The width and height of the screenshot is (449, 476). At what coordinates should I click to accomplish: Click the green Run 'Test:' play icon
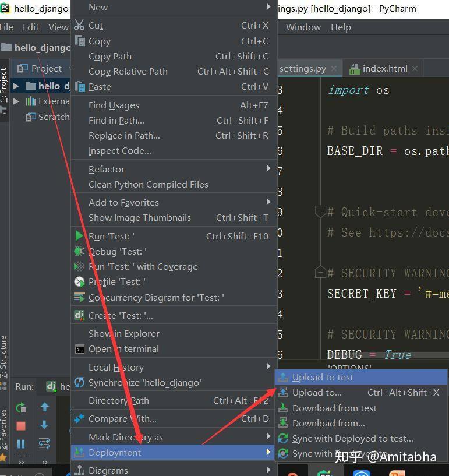(x=79, y=236)
